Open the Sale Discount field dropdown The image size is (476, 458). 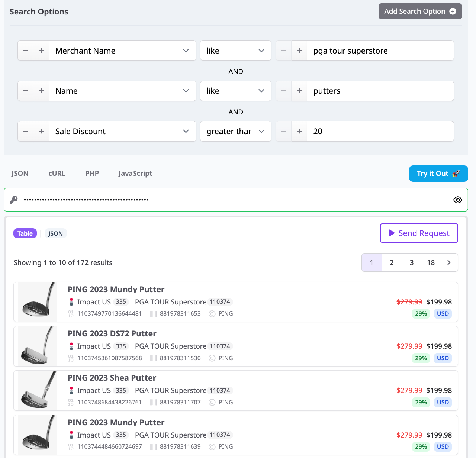pyautogui.click(x=123, y=131)
